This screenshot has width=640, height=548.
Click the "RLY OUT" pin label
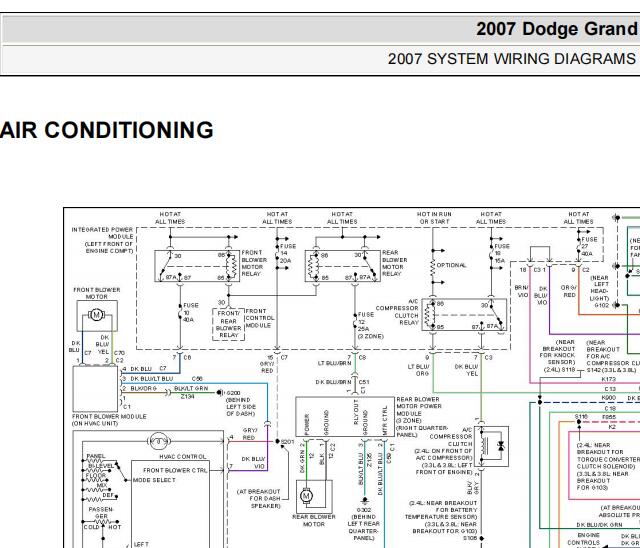pos(356,412)
